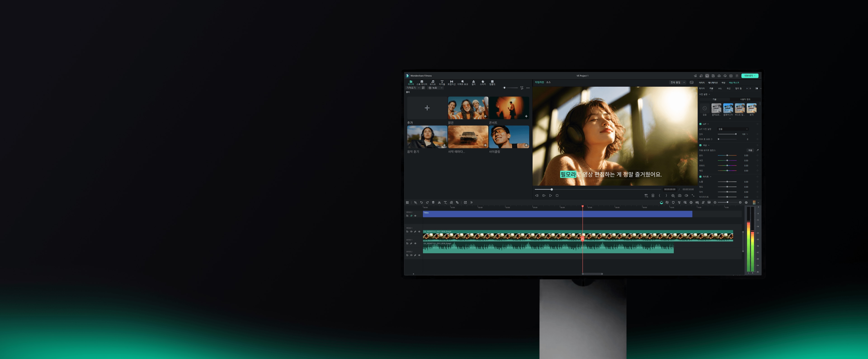Select the 사이클링 media thumbnail
The height and width of the screenshot is (359, 868).
(x=509, y=137)
